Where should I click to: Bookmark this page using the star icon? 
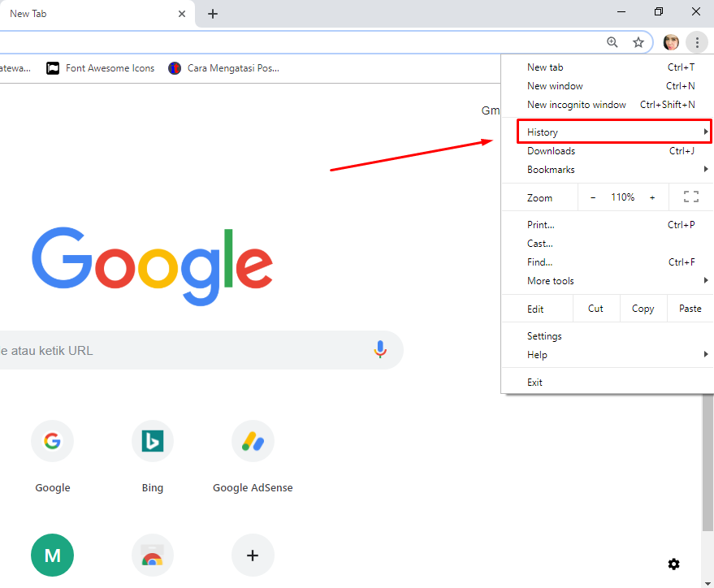(x=638, y=41)
